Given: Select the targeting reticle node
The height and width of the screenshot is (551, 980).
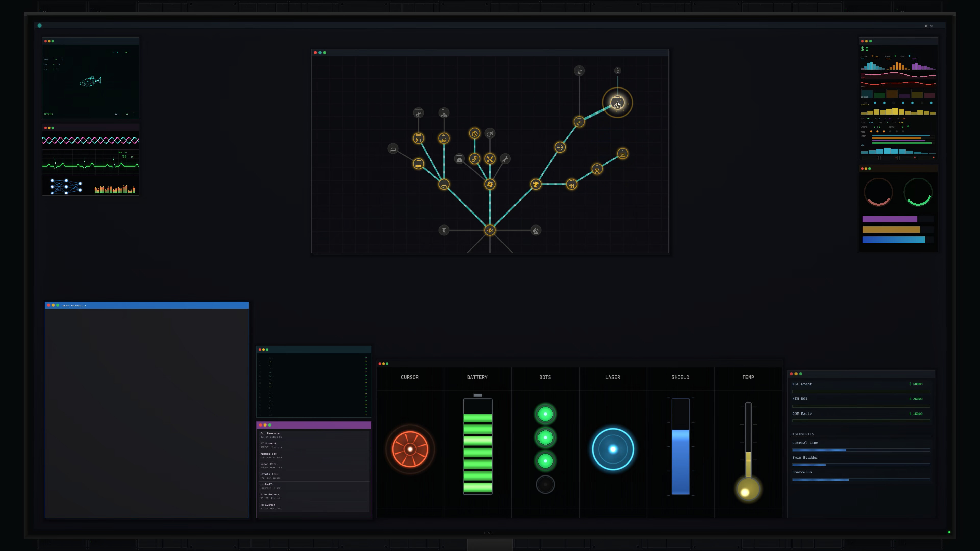Looking at the screenshot, I should pyautogui.click(x=561, y=147).
